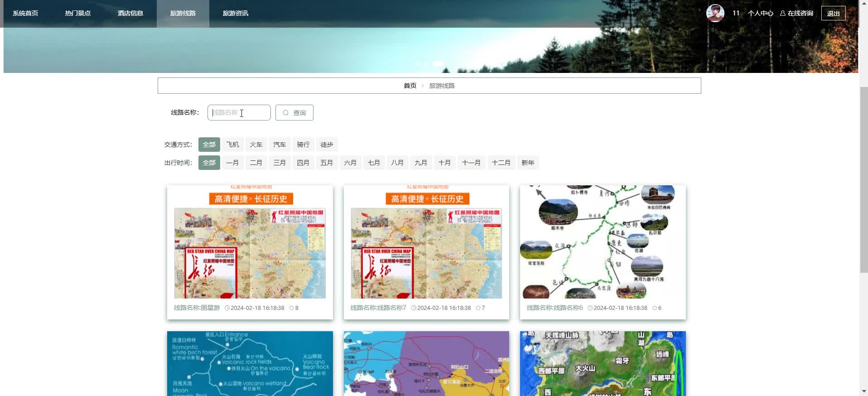Choose 七月 travel time filter
This screenshot has width=868, height=396.
pyautogui.click(x=374, y=163)
